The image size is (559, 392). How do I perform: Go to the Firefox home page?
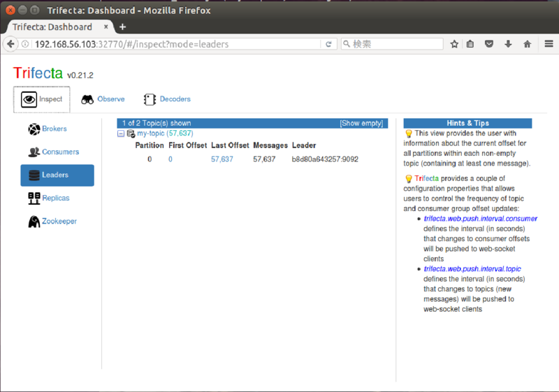pyautogui.click(x=527, y=44)
